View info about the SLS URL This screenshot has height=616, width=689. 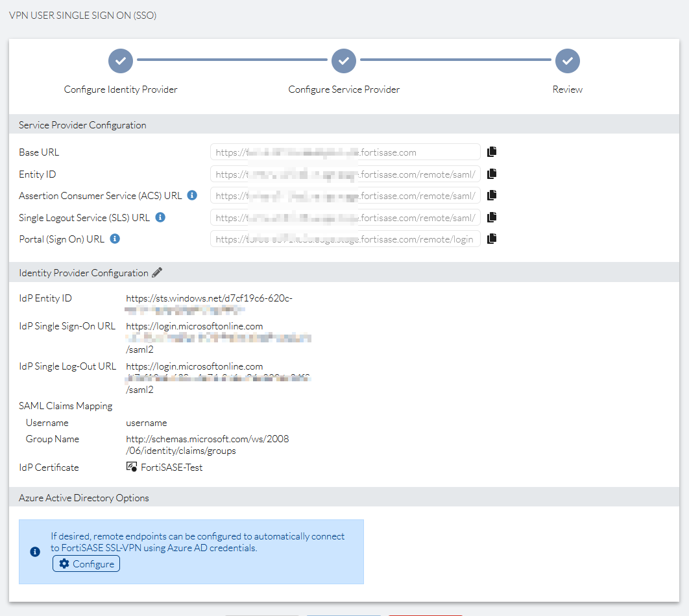[160, 217]
